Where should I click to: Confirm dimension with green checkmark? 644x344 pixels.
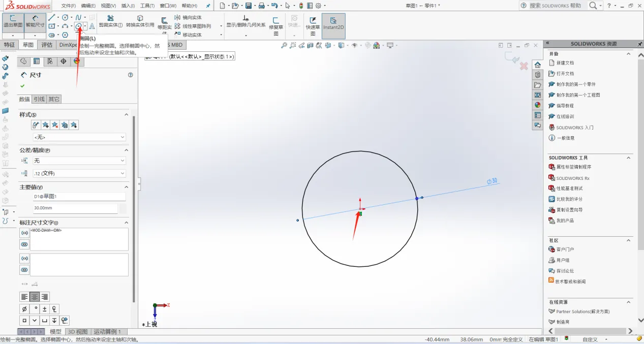(x=22, y=86)
